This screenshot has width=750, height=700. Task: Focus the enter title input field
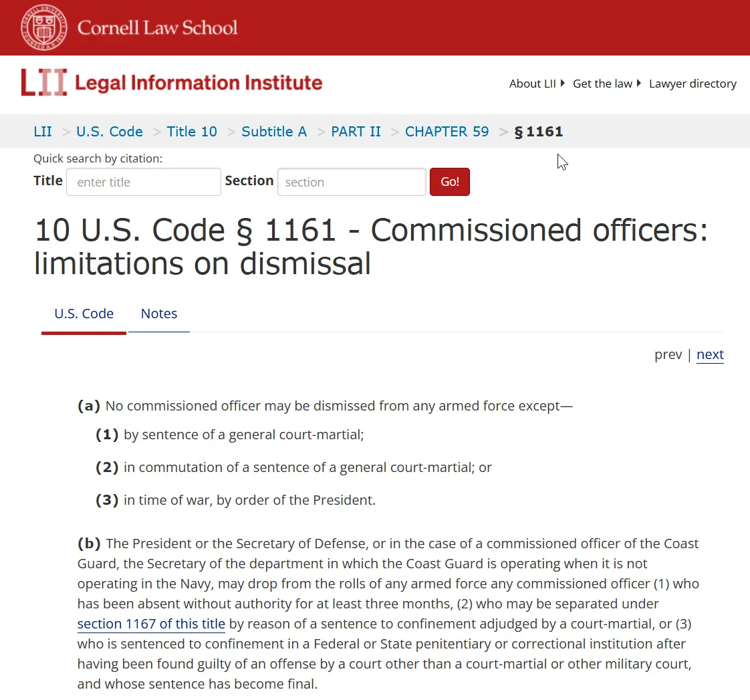pyautogui.click(x=143, y=181)
